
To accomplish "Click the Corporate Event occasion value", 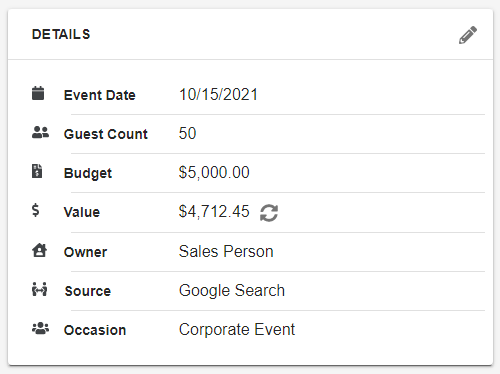I will tap(237, 329).
